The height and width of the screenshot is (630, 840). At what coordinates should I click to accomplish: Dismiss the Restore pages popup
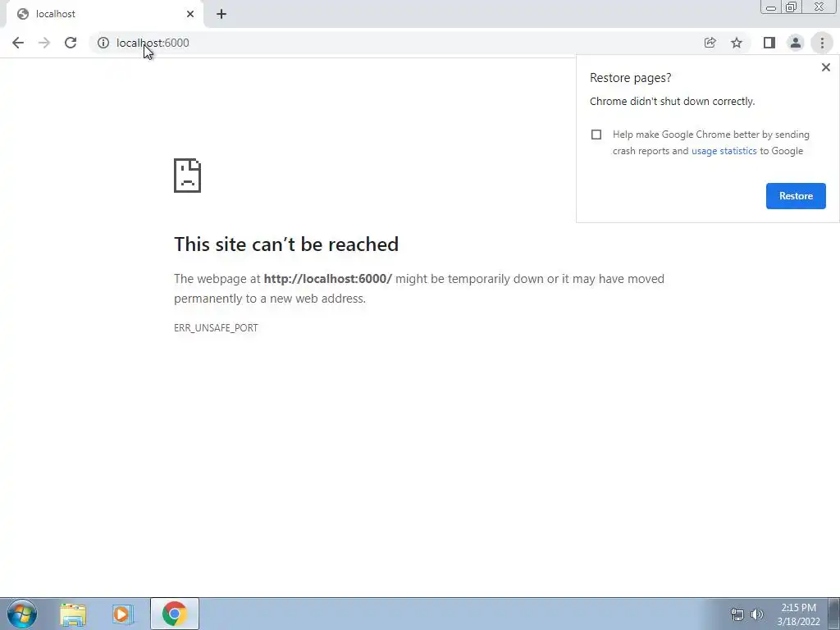pyautogui.click(x=825, y=67)
